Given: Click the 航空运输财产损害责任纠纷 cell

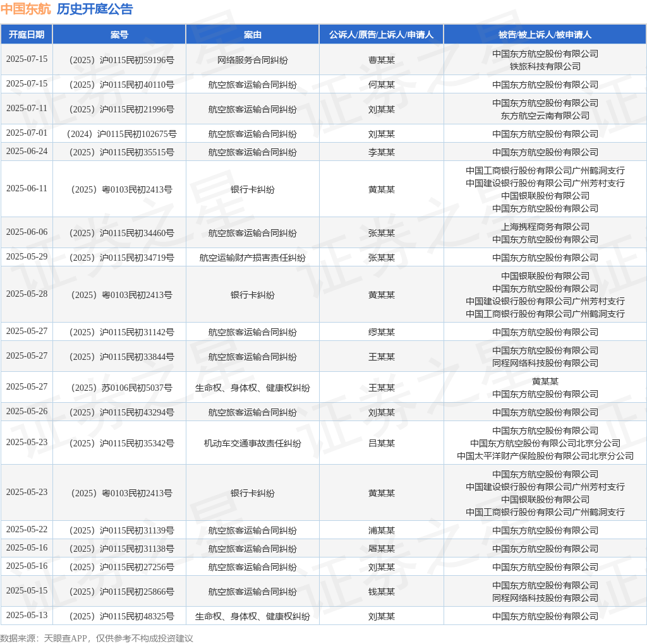Looking at the screenshot, I should (253, 258).
